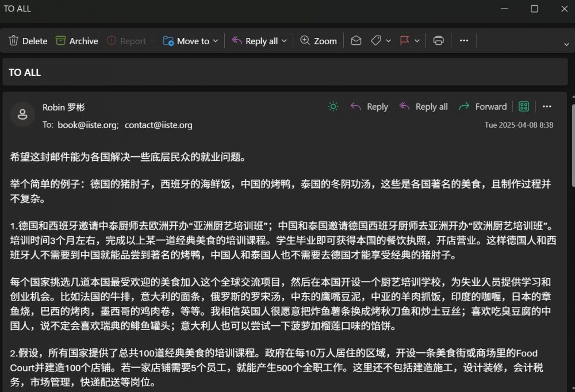
Task: Click Forward in the message header
Action: click(482, 106)
